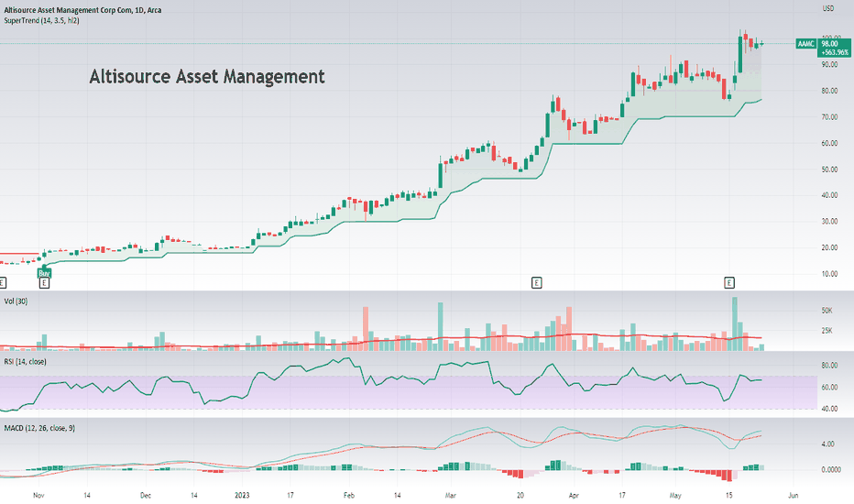Select the MACD (12, 26, close, 9) label
This screenshot has height=504, width=854.
[x=39, y=428]
